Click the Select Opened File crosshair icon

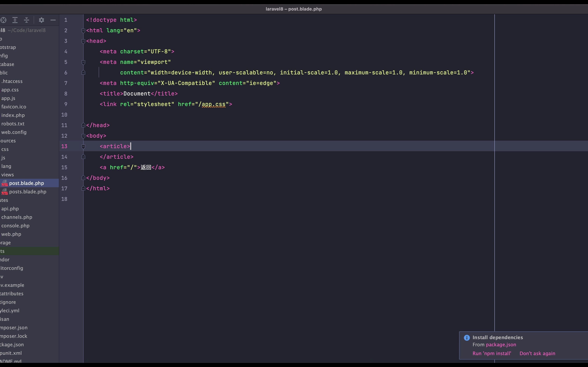coord(3,20)
